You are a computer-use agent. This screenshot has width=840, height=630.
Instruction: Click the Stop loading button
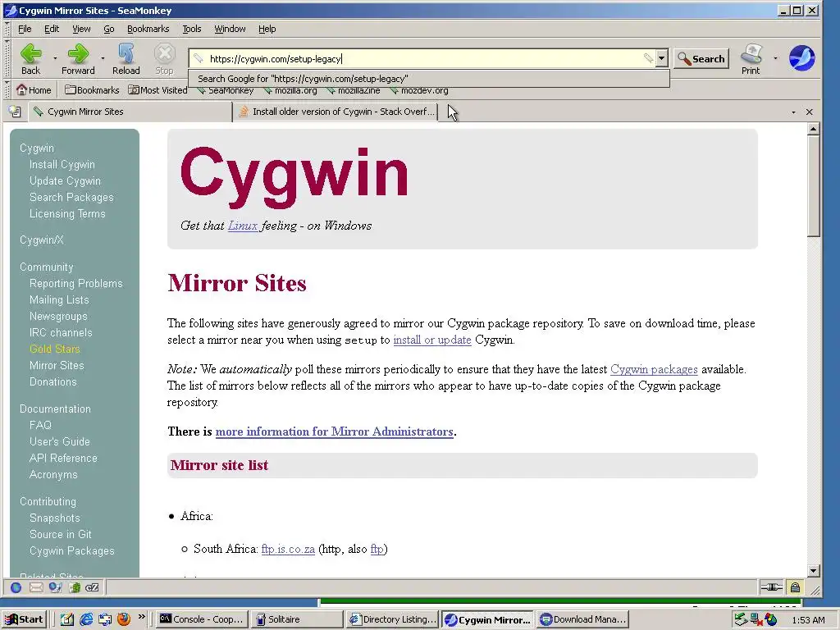(x=164, y=59)
